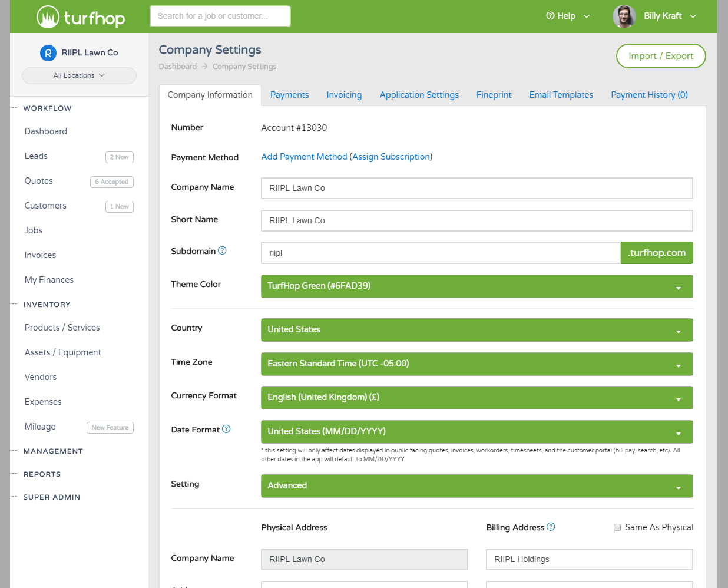Screen dimensions: 728x588
Task: Click Billy Kraft's profile avatar
Action: 624,16
